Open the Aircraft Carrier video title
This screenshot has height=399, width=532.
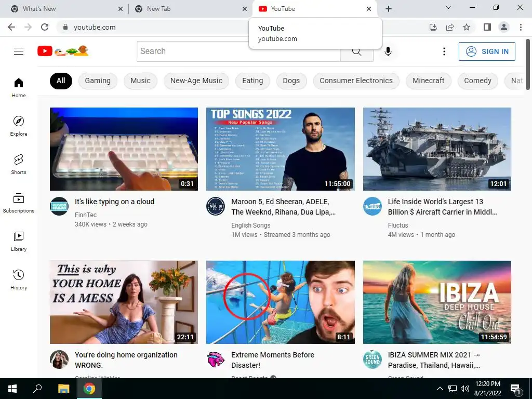(442, 207)
